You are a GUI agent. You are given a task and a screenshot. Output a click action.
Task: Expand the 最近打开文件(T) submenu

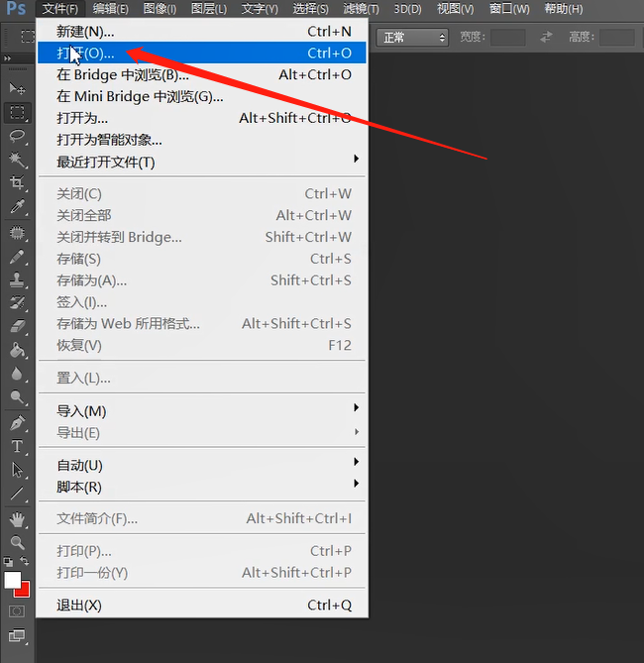point(202,162)
